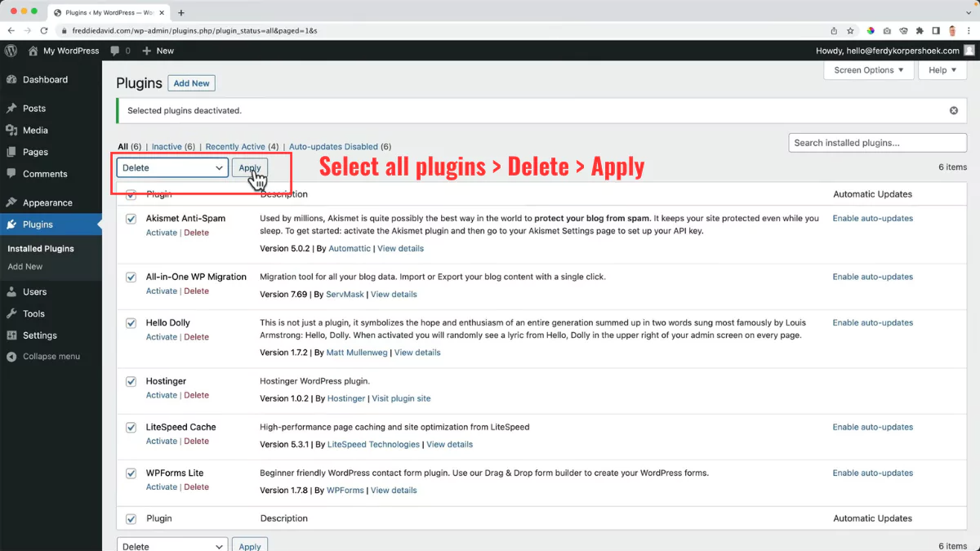Click the WordPress logo in admin bar

tap(11, 50)
